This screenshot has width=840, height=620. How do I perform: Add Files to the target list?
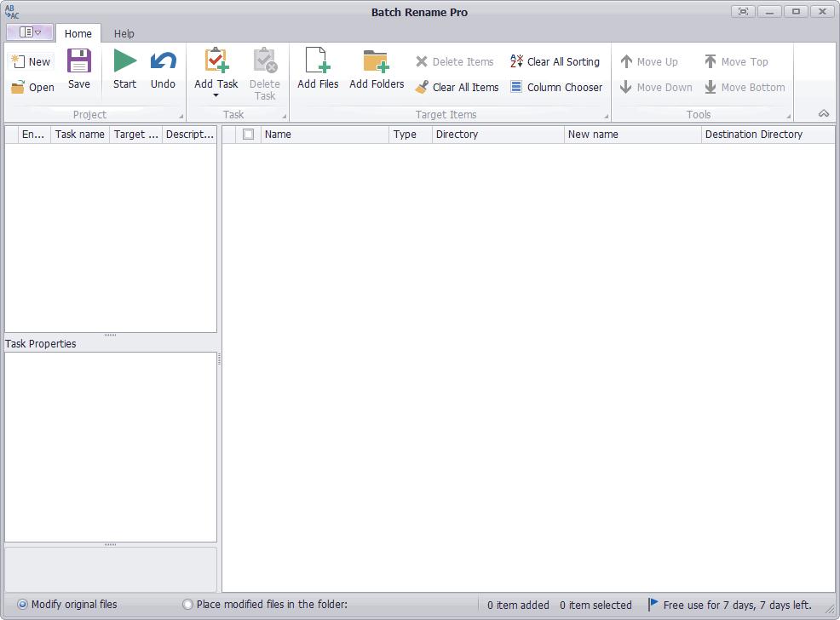pyautogui.click(x=318, y=68)
